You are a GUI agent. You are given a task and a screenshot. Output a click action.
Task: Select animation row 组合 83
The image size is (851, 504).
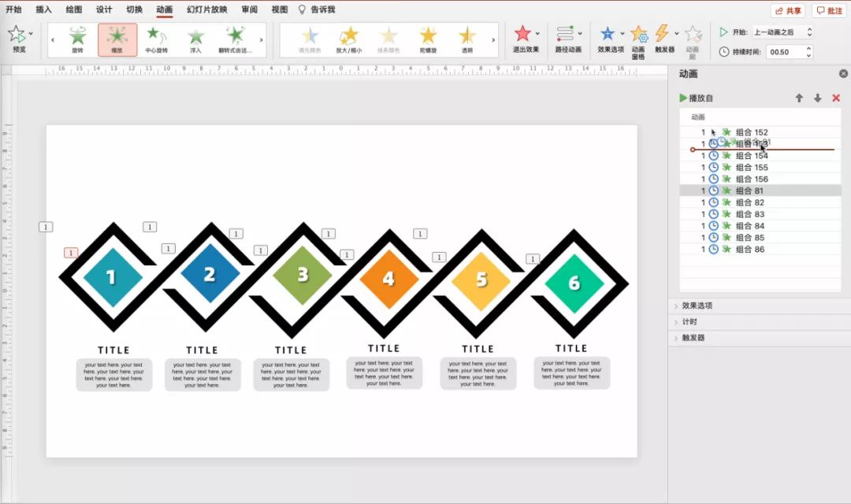pyautogui.click(x=760, y=214)
